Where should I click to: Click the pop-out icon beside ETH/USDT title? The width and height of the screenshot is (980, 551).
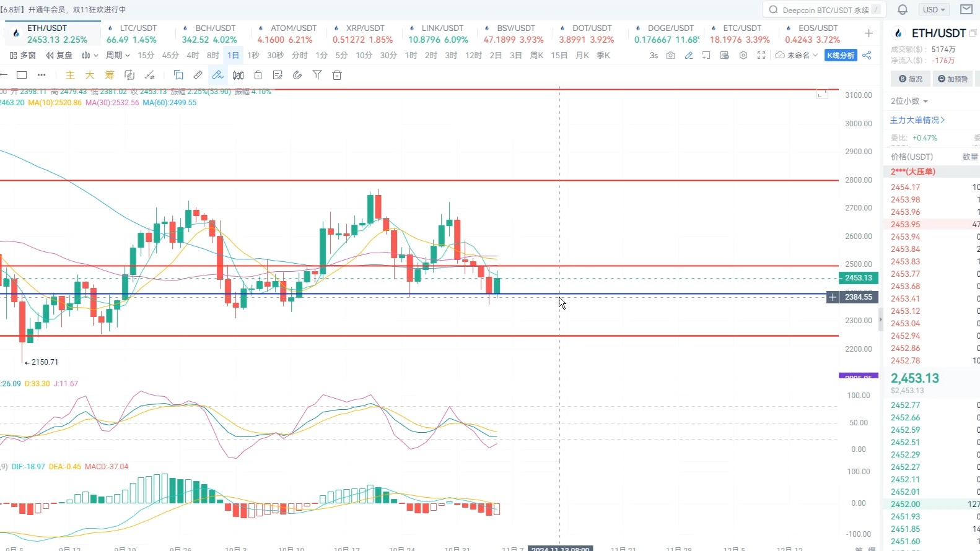973,33
